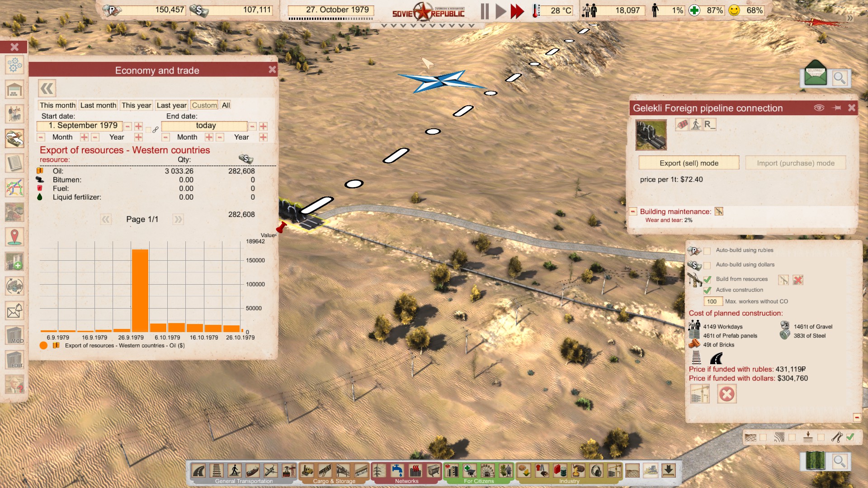Open the Economy and trade sidebar icon
The width and height of the screenshot is (868, 488).
(x=14, y=139)
